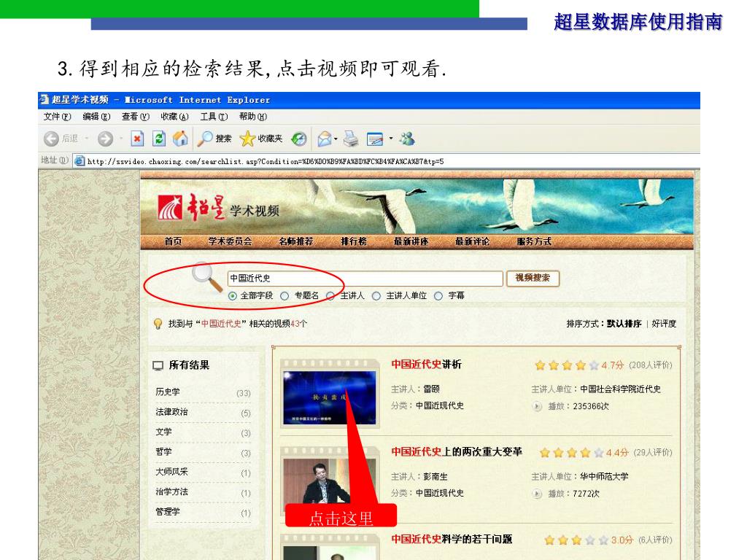This screenshot has height=560, width=747.
Task: Sort results by 好评度
Action: (x=664, y=324)
